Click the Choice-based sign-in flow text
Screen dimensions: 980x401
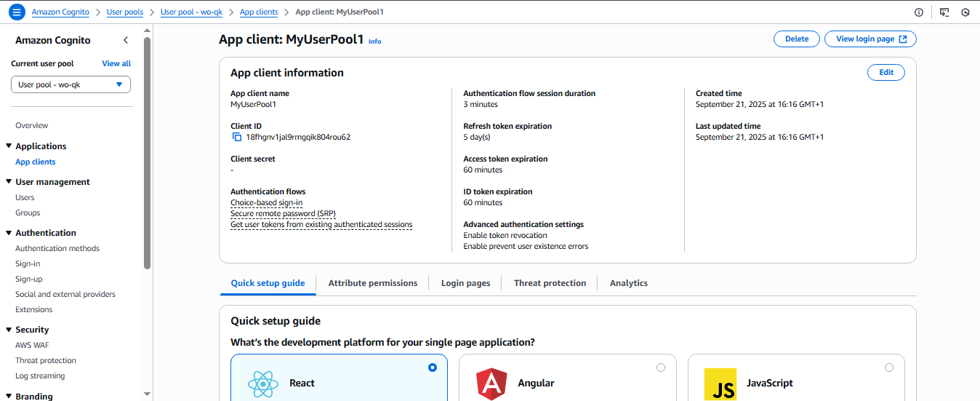[x=266, y=203]
